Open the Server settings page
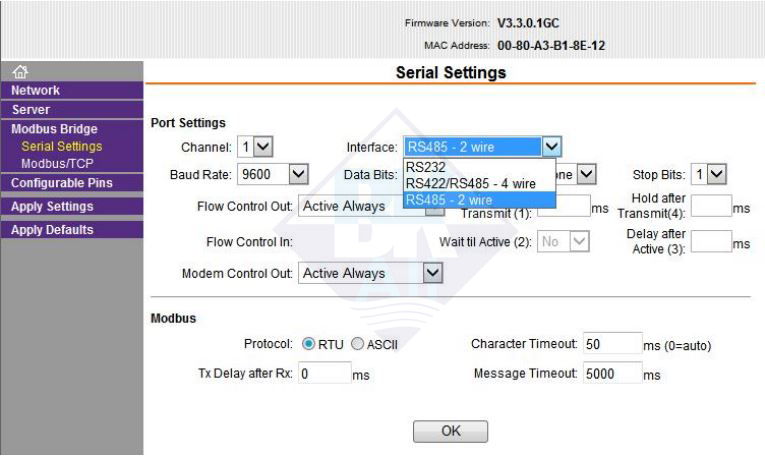Image resolution: width=765 pixels, height=457 pixels. (x=72, y=110)
